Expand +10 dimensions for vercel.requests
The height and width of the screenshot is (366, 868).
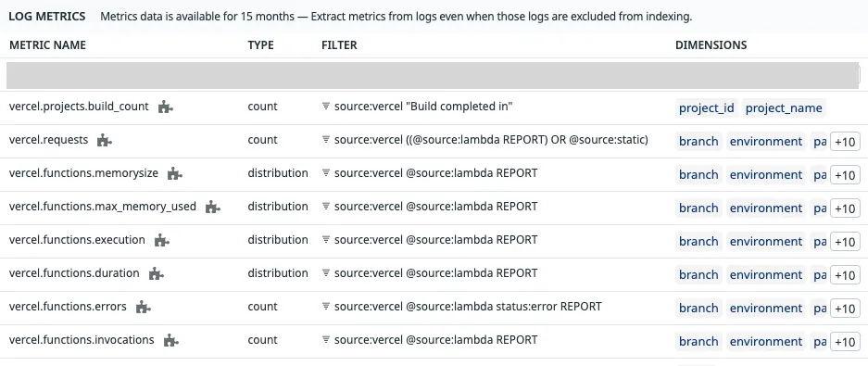click(845, 142)
